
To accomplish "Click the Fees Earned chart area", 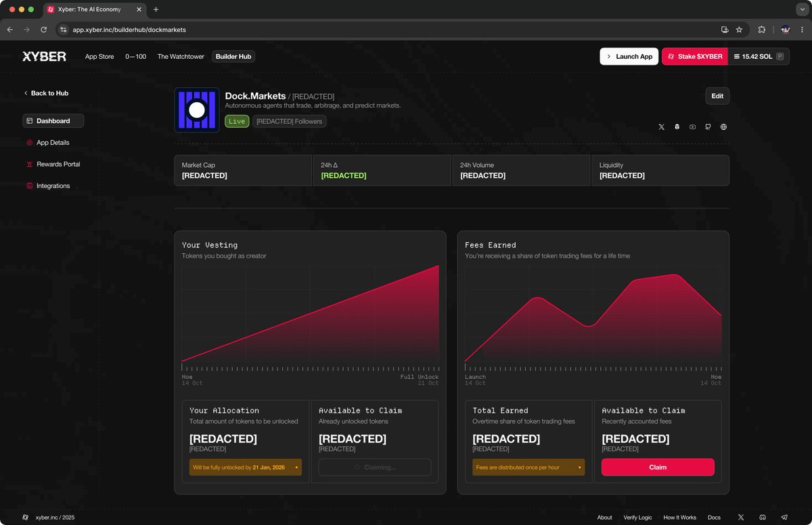I will click(x=593, y=315).
